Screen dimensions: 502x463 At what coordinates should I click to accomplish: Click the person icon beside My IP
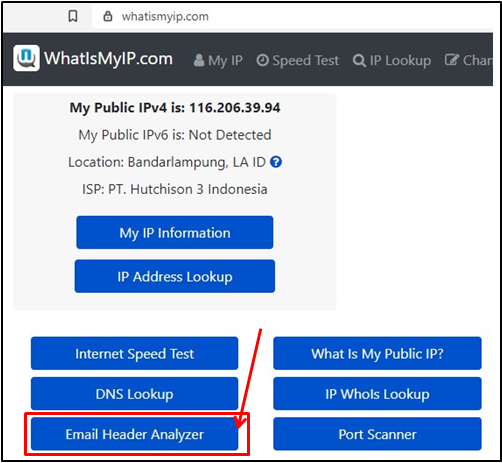[x=199, y=60]
